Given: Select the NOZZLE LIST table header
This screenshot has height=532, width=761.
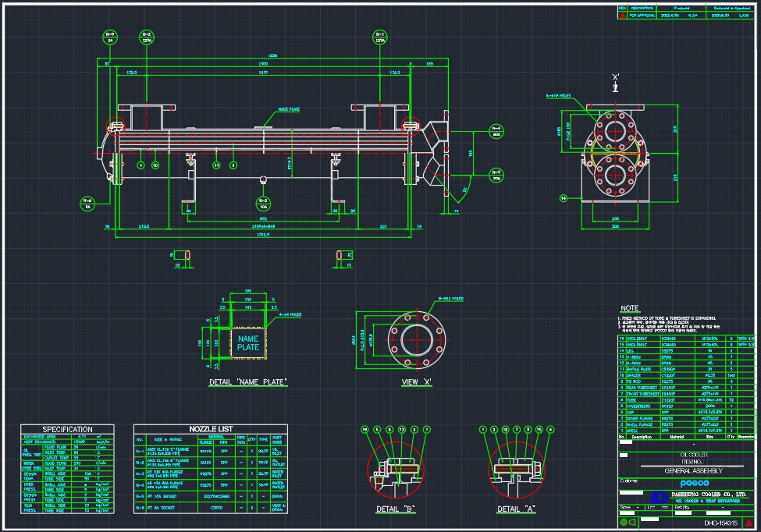Looking at the screenshot, I should pos(211,429).
